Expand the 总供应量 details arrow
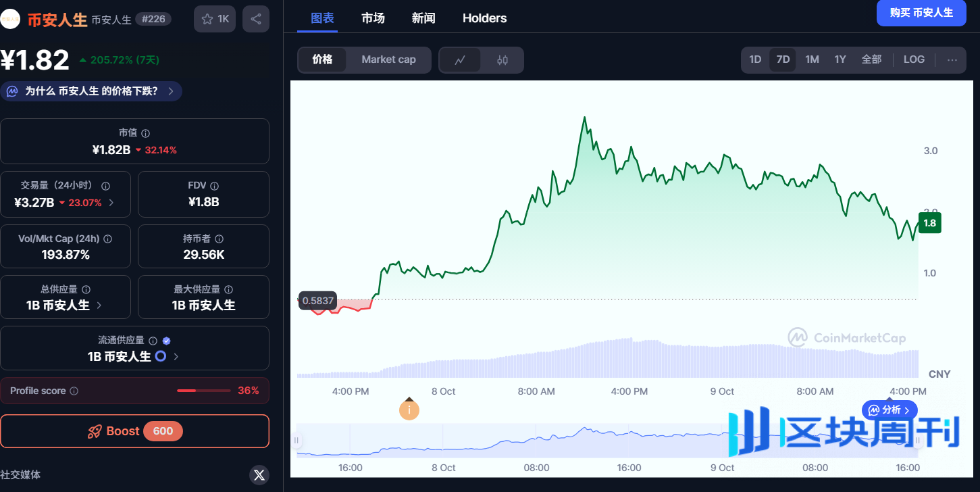 pyautogui.click(x=99, y=305)
